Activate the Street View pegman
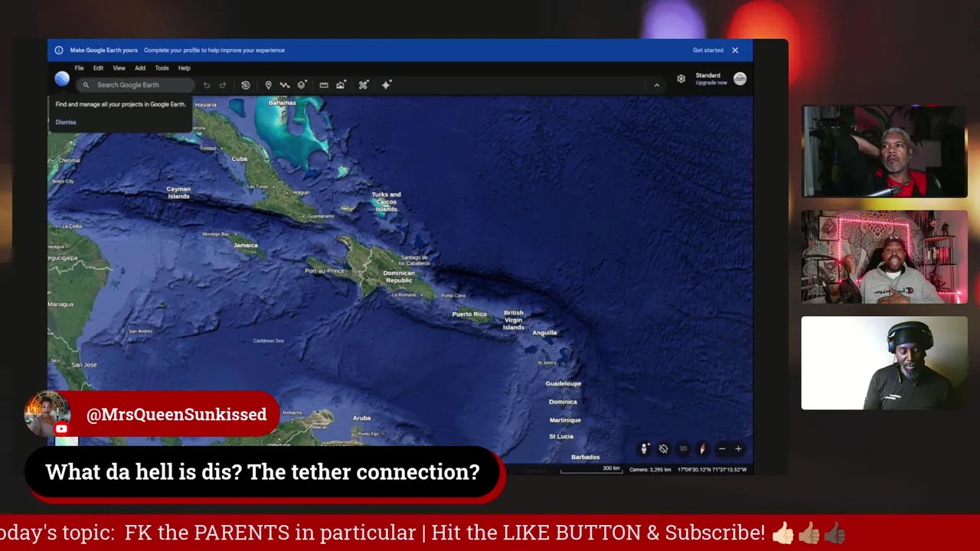Viewport: 980px width, 551px height. [x=644, y=449]
